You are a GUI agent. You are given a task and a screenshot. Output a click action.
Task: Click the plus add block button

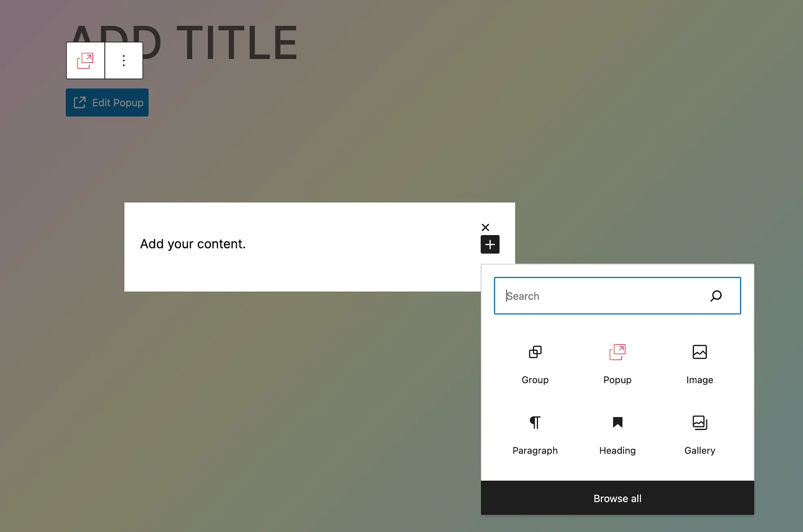(490, 244)
